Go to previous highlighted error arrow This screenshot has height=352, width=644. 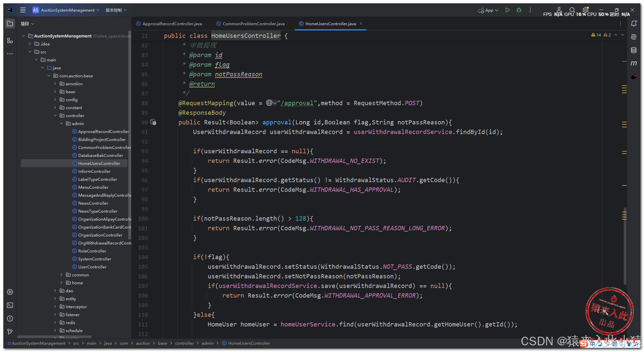click(x=616, y=35)
